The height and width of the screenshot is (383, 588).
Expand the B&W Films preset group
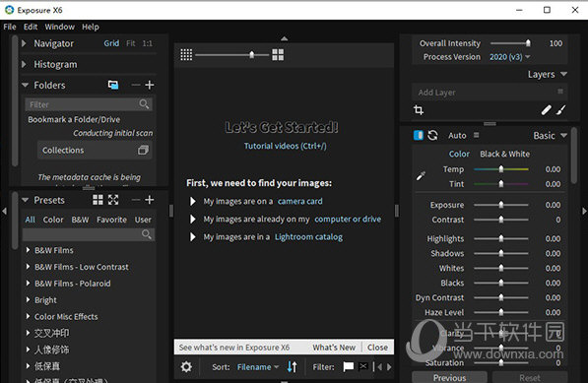click(28, 250)
